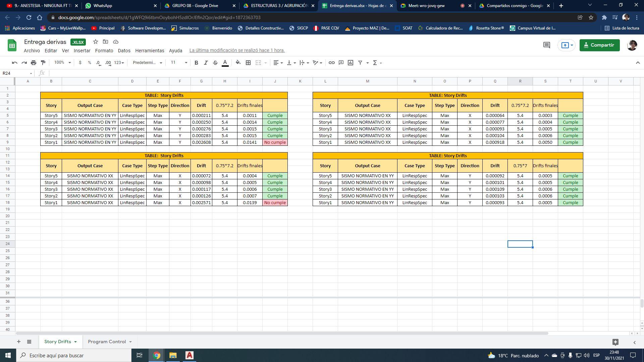Screen dimensions: 644x362
Task: Open the functions sigma icon
Action: (375, 63)
